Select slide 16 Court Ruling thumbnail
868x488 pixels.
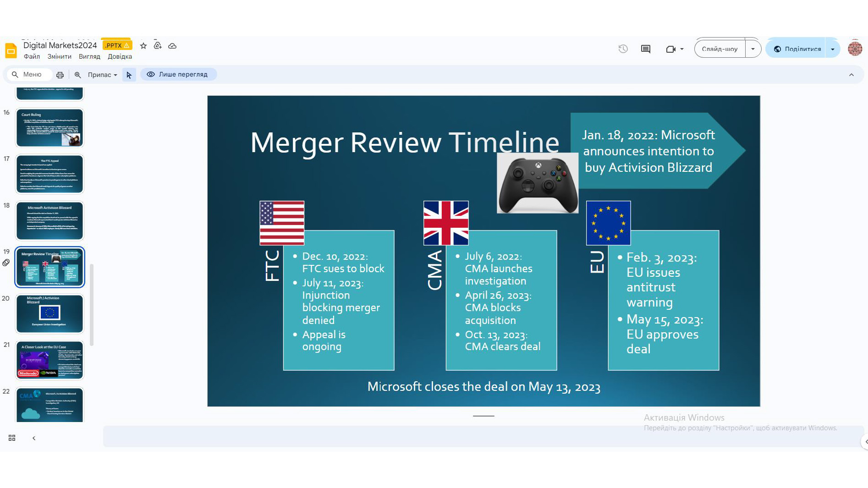(x=50, y=127)
